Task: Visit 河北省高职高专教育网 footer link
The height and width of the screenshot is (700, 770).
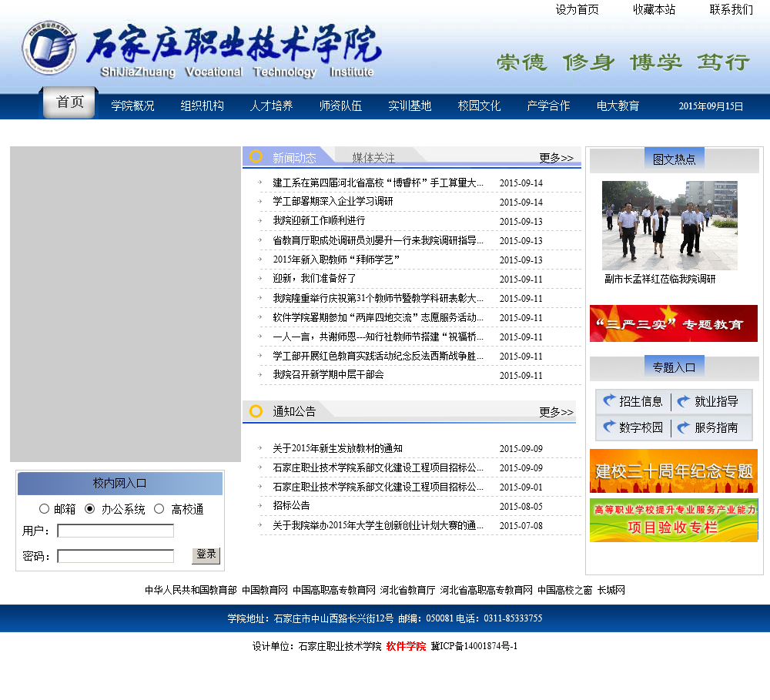Action: pyautogui.click(x=486, y=590)
